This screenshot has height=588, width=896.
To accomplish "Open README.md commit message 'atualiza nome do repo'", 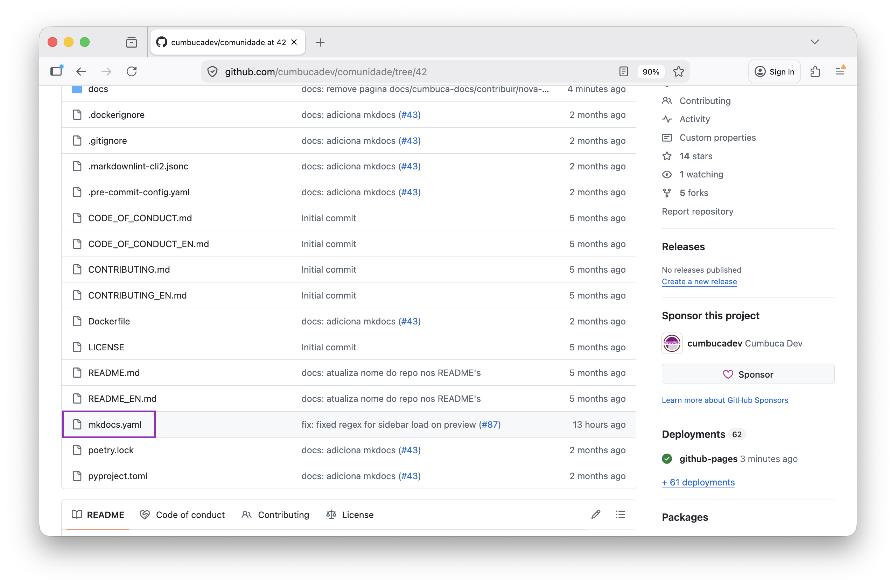I will coord(391,373).
